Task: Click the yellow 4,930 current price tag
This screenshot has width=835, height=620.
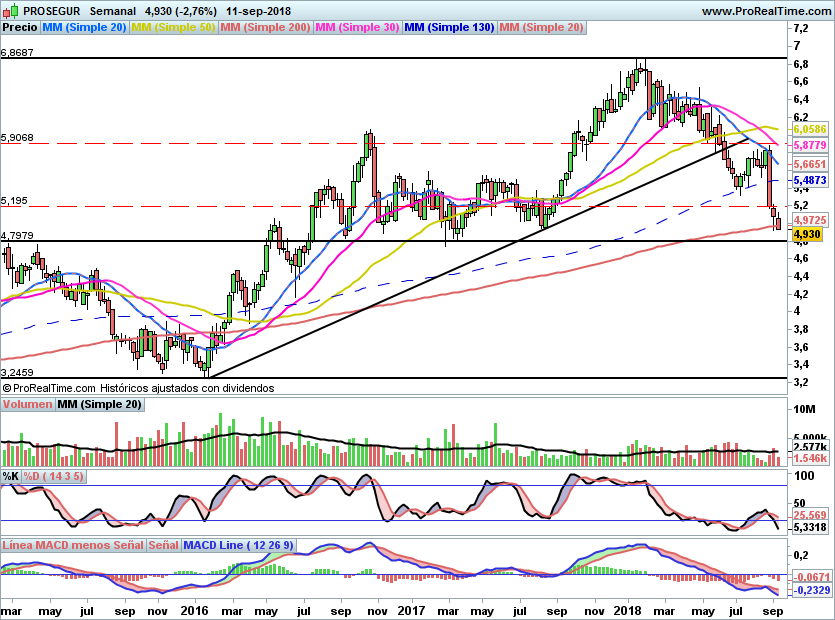Action: click(x=806, y=234)
